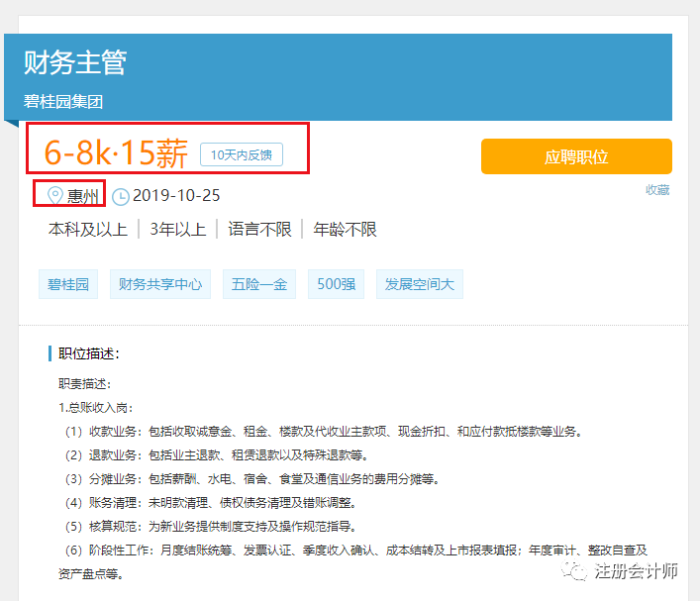This screenshot has height=601, width=700.
Task: Click the 年龄不限 age requirement
Action: tap(346, 229)
